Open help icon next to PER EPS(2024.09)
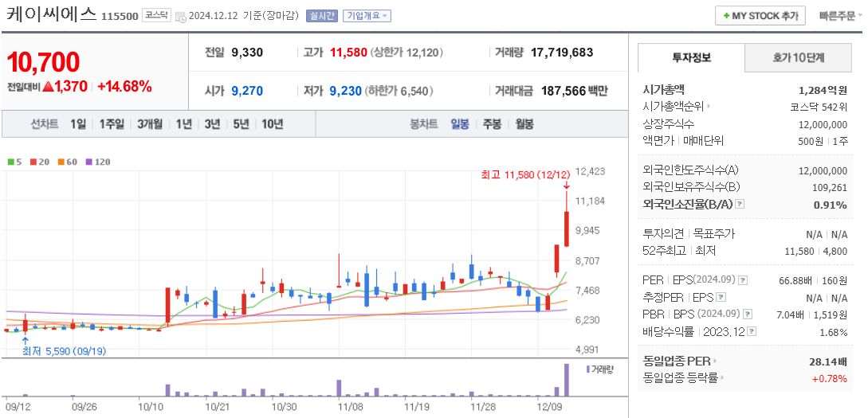Viewport: 868px width, 418px height. point(744,279)
